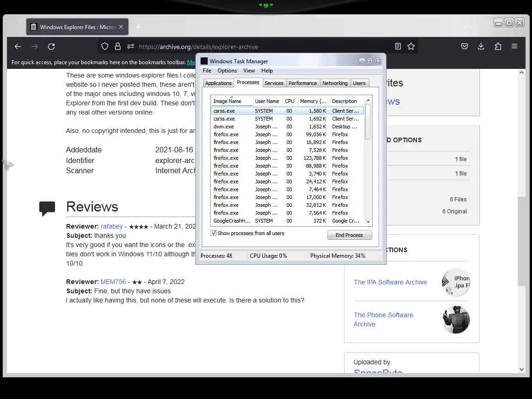Viewport: 532px width, 399px height.
Task: Select the highlighted csrss.exe 1,580 K row
Action: 287,111
